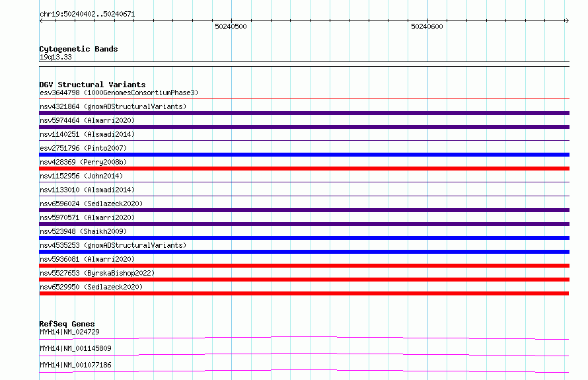Open variant nsv6529950 (Sedlazeck2020) label

pyautogui.click(x=91, y=287)
